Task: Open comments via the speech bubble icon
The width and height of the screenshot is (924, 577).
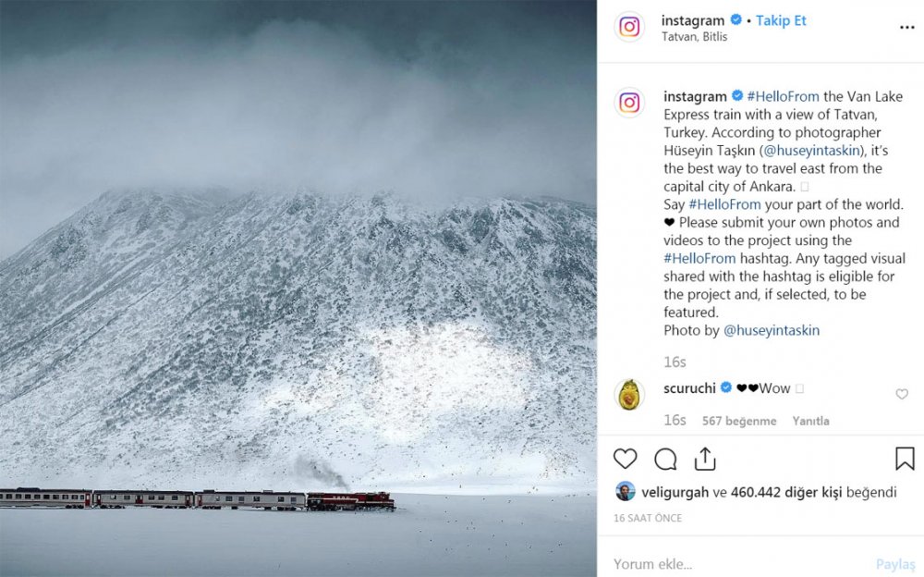Action: [665, 459]
